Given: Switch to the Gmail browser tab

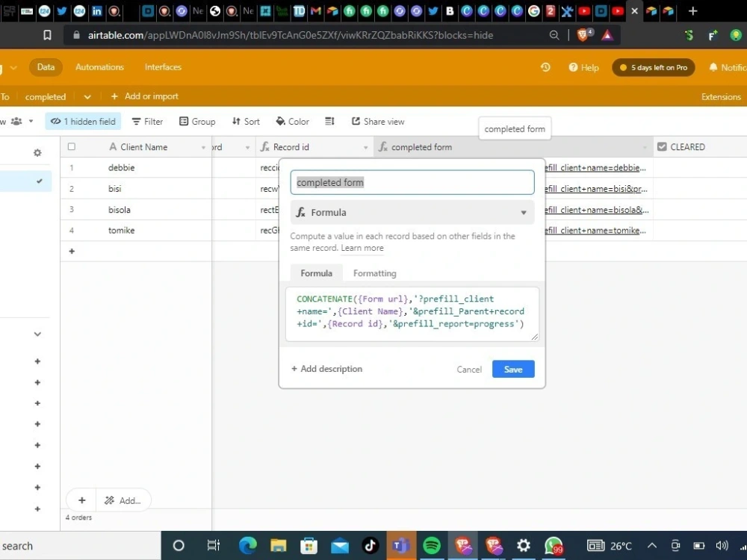Looking at the screenshot, I should coord(315,11).
